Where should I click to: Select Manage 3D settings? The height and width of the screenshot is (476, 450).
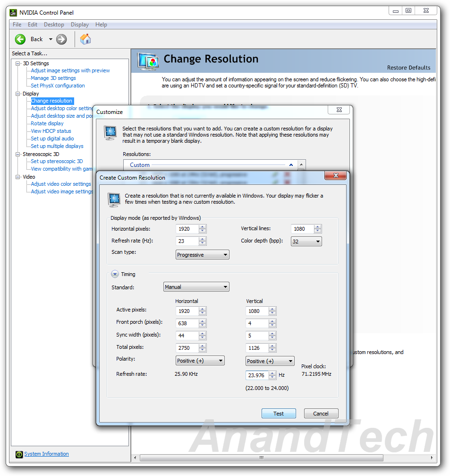click(53, 78)
